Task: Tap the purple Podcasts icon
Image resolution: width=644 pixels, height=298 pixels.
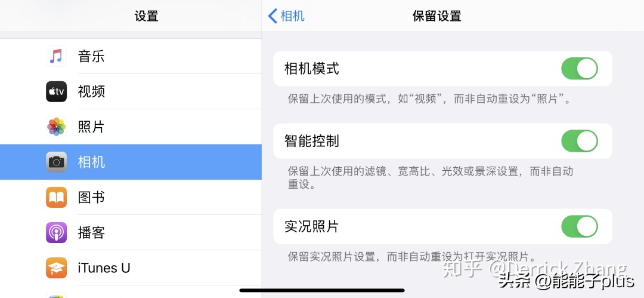Action: click(56, 232)
